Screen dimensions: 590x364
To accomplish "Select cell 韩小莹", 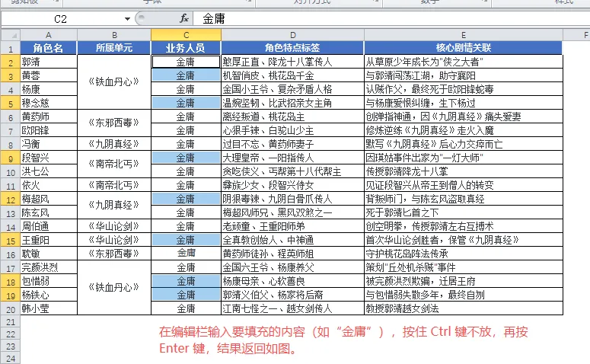I will pos(49,308).
